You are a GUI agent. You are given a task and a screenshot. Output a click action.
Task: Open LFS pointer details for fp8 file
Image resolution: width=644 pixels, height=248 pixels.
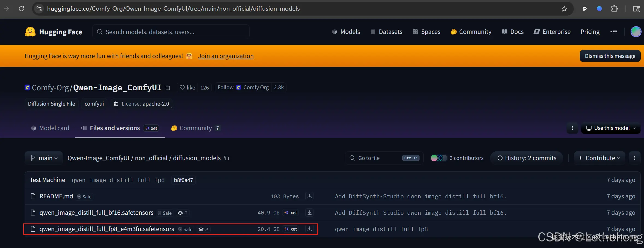pyautogui.click(x=203, y=229)
